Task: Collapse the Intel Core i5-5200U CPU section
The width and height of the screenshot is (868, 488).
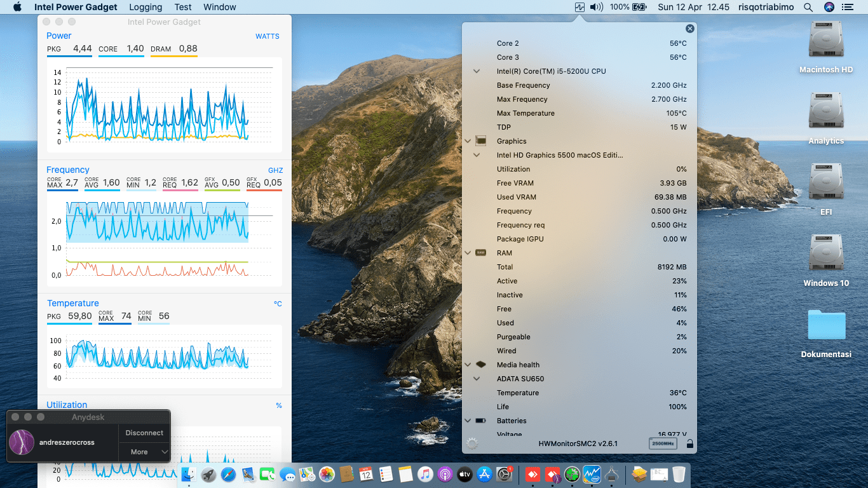Action: [x=477, y=71]
